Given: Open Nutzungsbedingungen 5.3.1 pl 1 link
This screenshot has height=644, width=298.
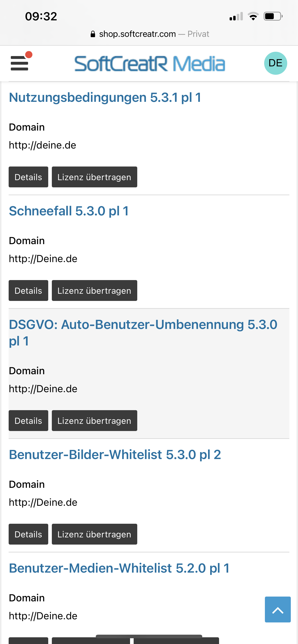Looking at the screenshot, I should point(105,97).
